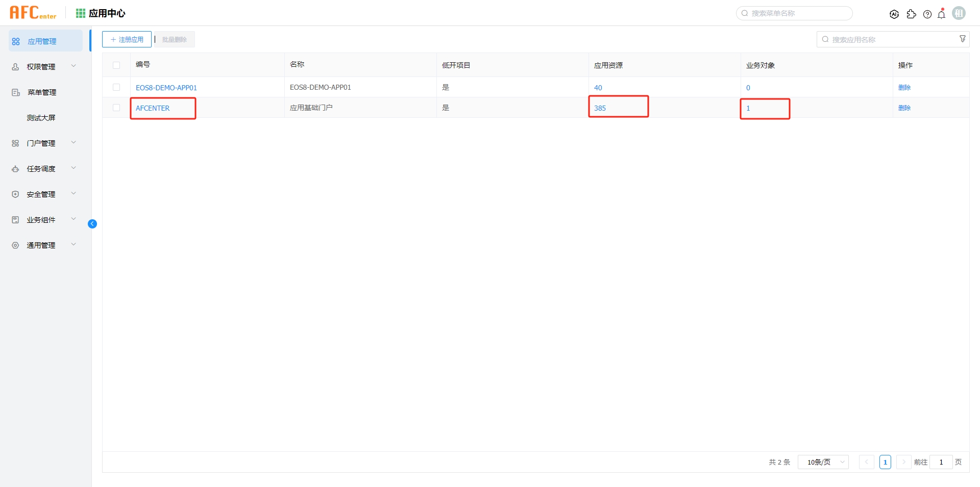Screen dimensions: 980x487
Task: Click 删除 for the EOS8-DEMO-APP01 row
Action: coord(904,88)
